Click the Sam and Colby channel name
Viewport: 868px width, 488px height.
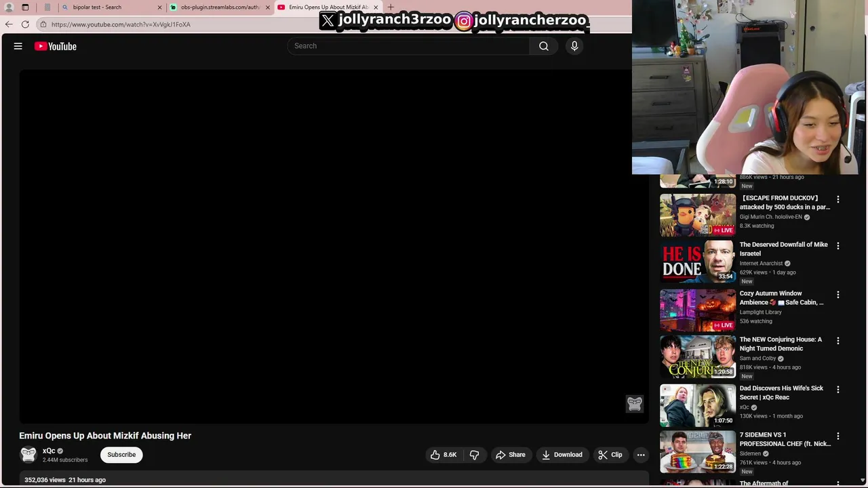tap(757, 359)
